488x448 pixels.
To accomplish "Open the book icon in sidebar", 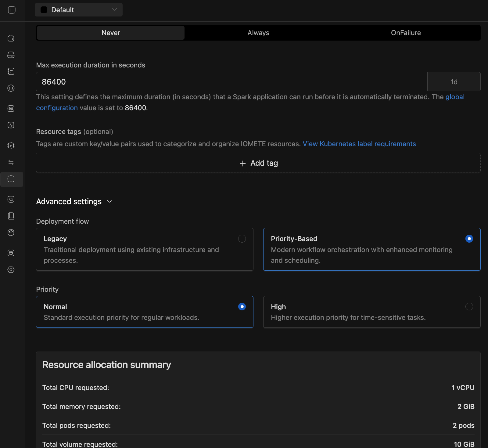I will point(11,216).
